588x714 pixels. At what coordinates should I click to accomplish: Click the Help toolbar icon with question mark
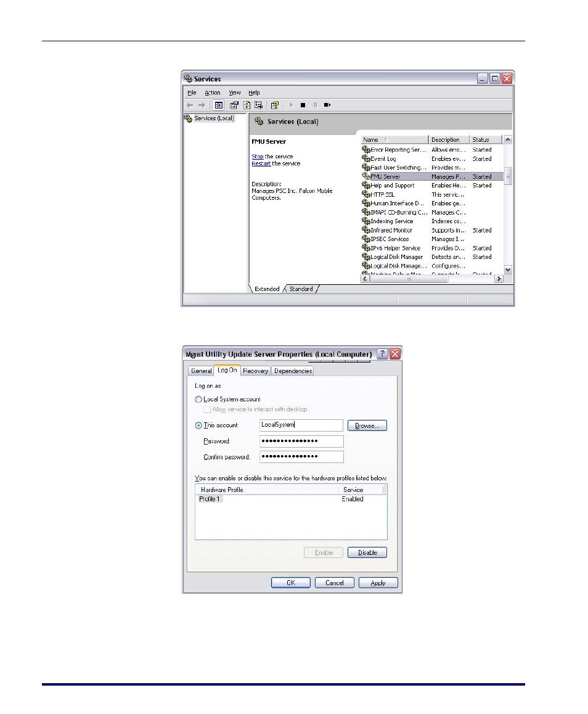(x=274, y=105)
